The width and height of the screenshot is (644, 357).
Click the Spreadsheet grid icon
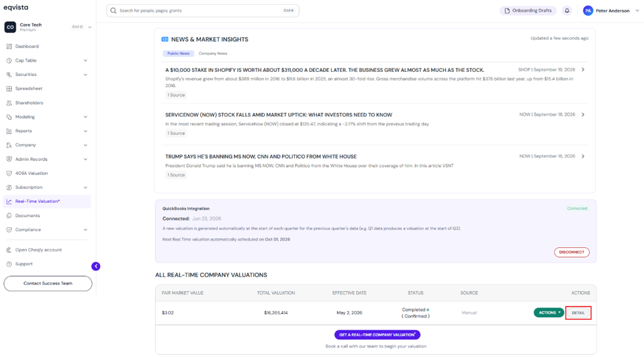click(x=9, y=88)
